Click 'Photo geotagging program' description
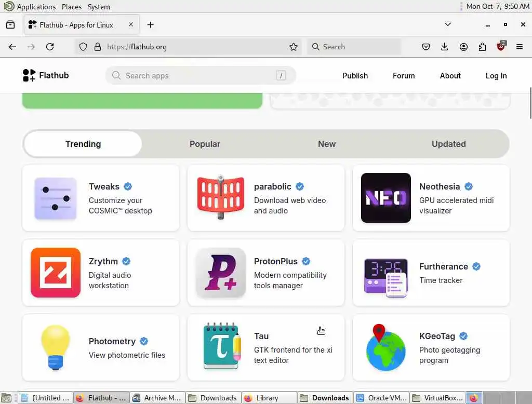The width and height of the screenshot is (532, 404). click(x=449, y=355)
